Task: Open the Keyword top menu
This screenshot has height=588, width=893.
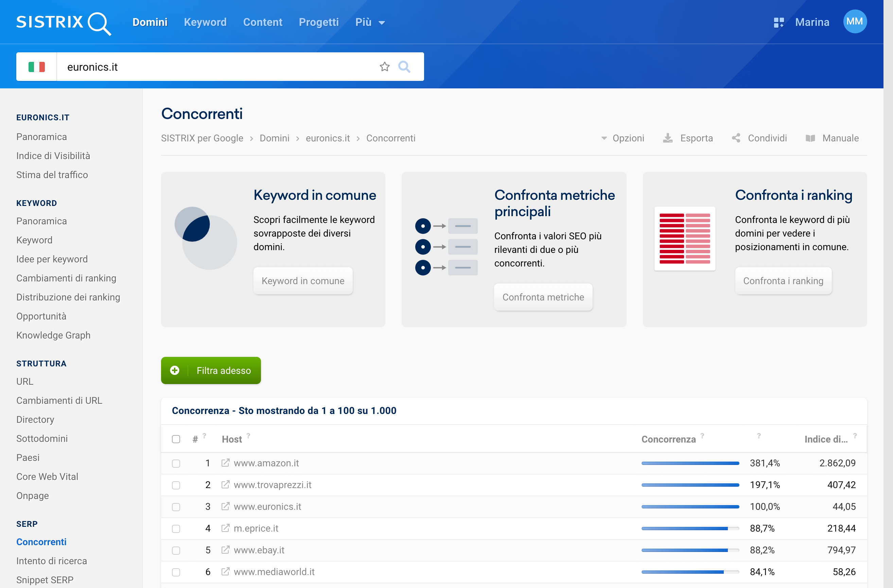Action: click(x=205, y=22)
